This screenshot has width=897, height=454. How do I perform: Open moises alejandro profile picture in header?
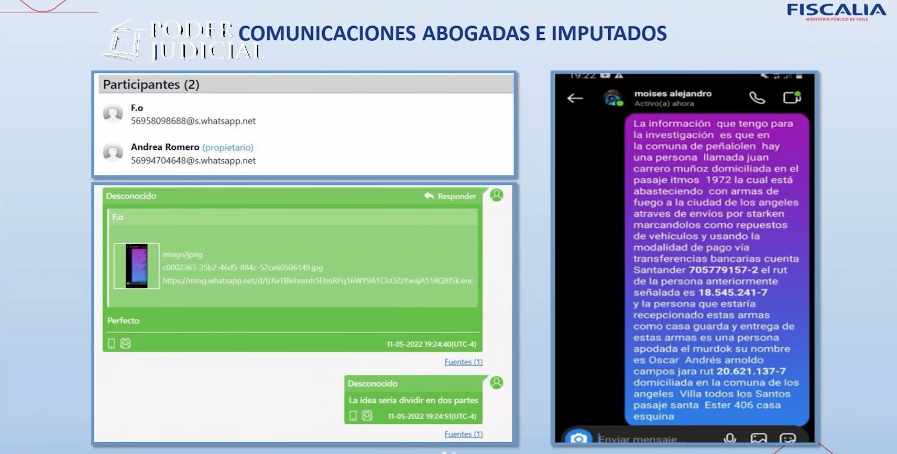612,98
